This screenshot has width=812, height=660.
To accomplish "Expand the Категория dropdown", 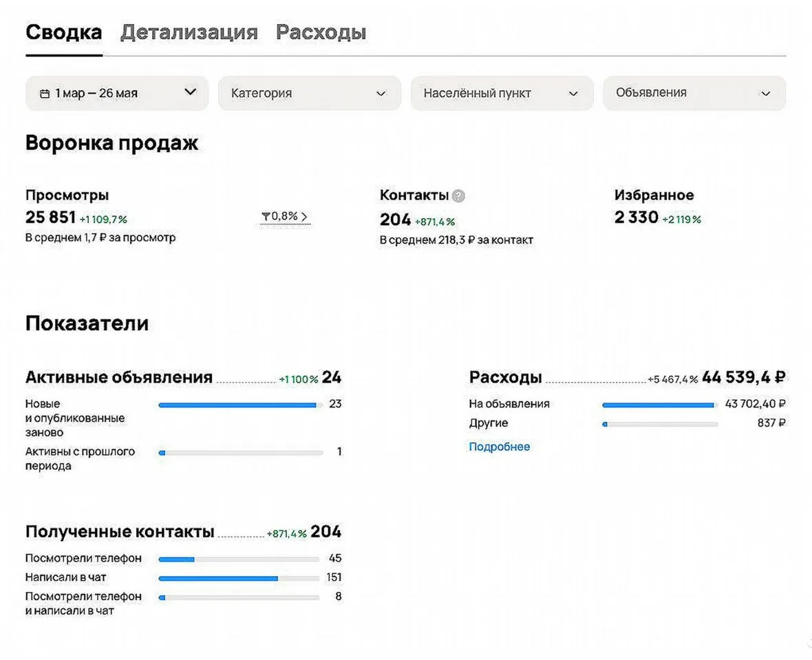I will [x=310, y=93].
